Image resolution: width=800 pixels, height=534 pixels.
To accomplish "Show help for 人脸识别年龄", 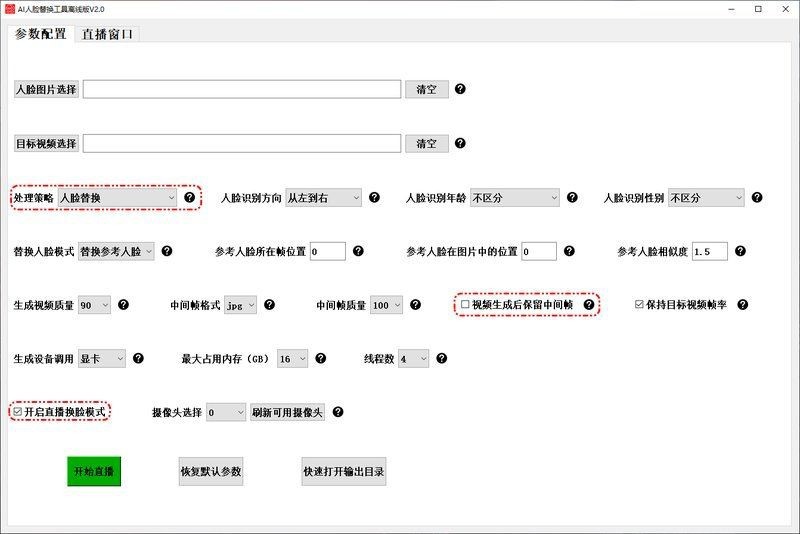I will [x=572, y=197].
